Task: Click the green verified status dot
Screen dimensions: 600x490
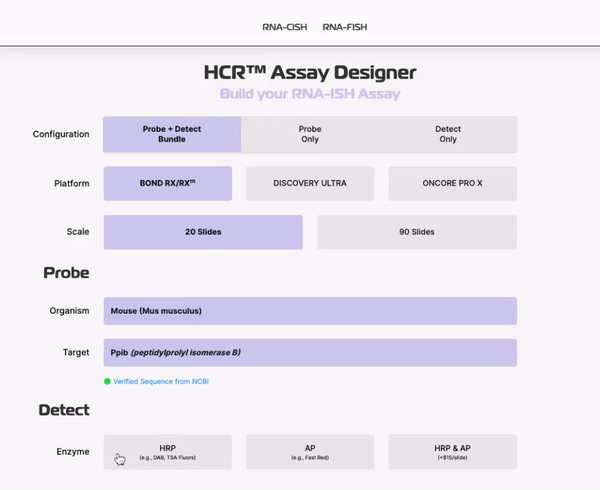Action: tap(107, 381)
